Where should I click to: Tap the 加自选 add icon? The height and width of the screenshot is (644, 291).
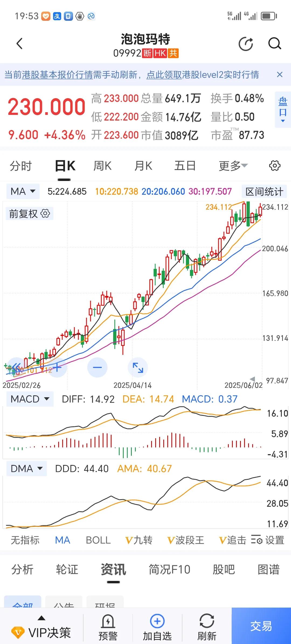[x=157, y=628]
